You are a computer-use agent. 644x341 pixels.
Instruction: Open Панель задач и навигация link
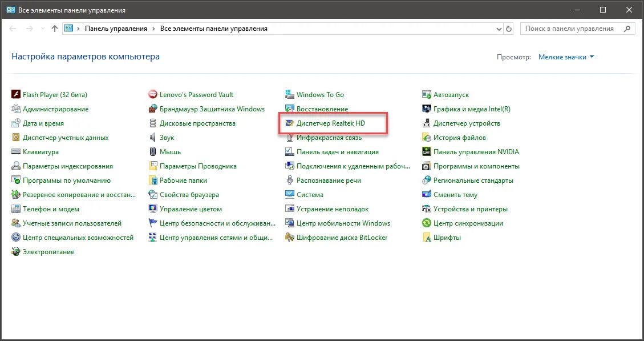click(x=338, y=152)
